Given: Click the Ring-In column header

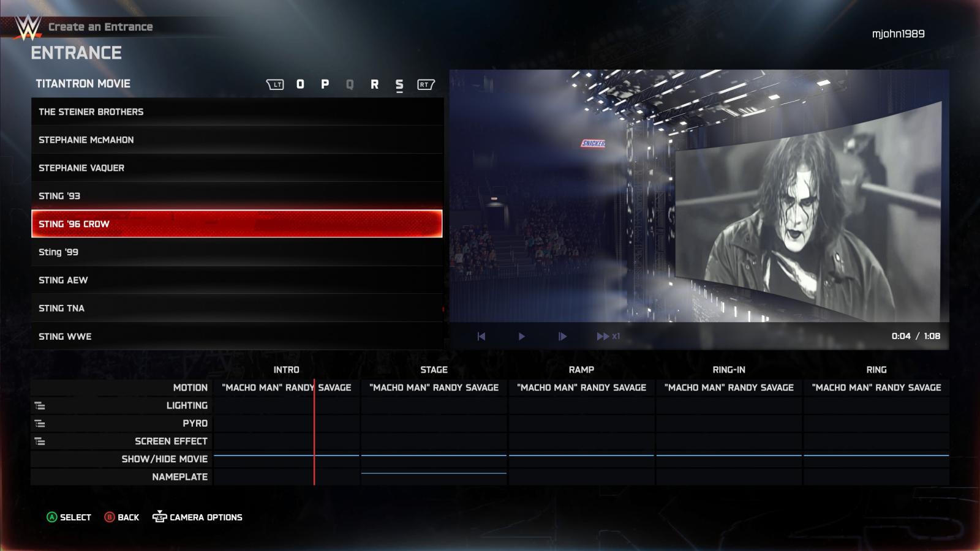Looking at the screenshot, I should pyautogui.click(x=729, y=370).
